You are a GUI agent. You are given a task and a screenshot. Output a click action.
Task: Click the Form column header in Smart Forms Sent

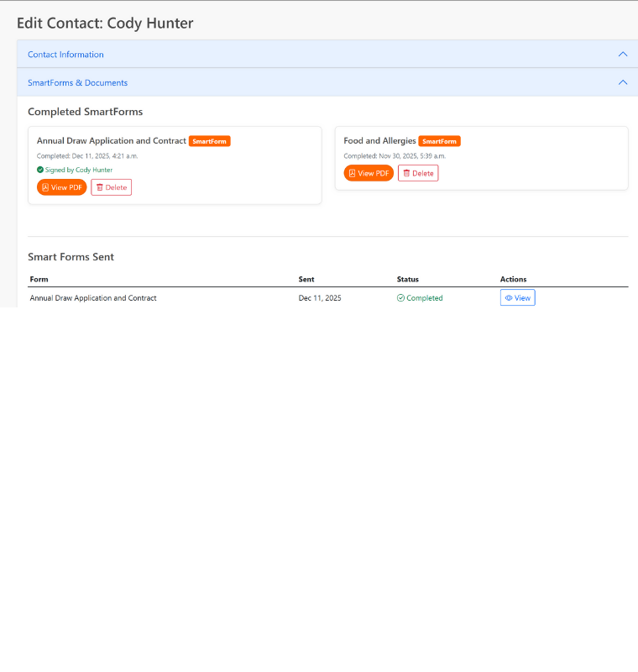38,279
